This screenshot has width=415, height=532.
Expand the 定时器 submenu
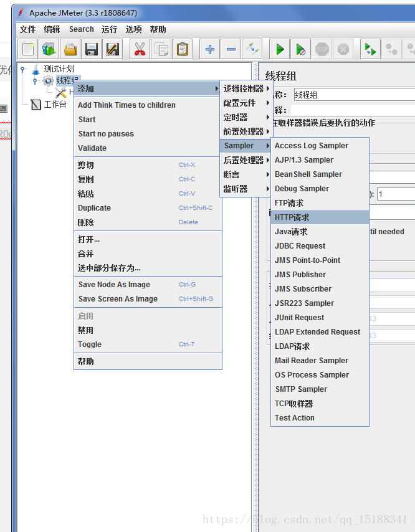pos(246,117)
